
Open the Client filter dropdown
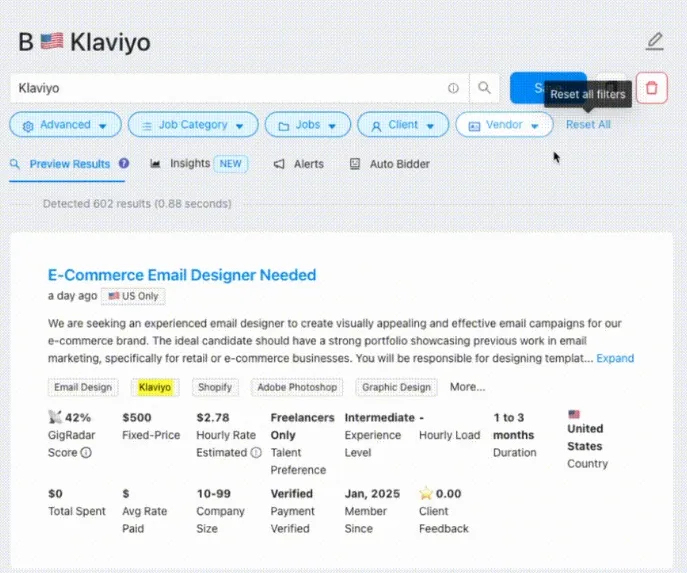403,125
